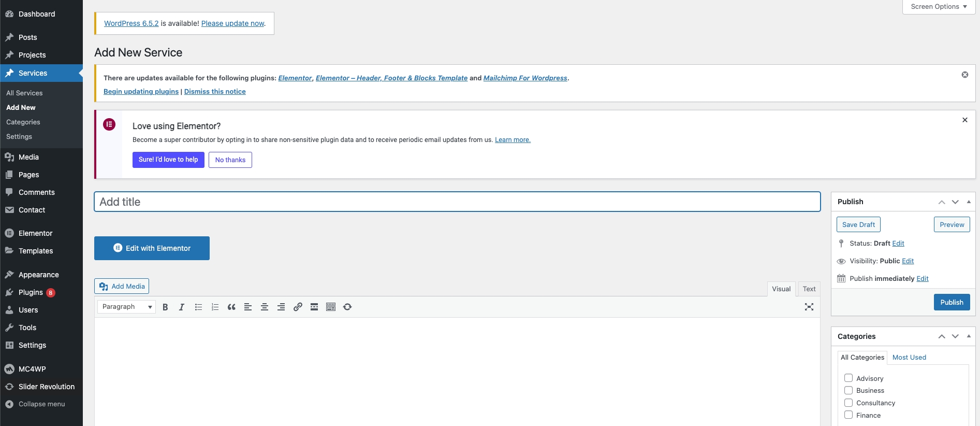Enable distraction-free fullscreen editor mode

click(x=809, y=307)
